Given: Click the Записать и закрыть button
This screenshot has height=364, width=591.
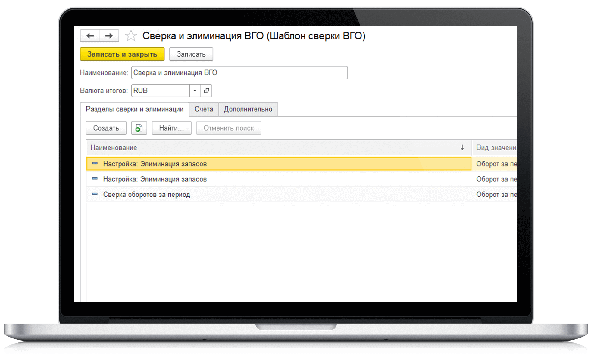Looking at the screenshot, I should tap(122, 54).
